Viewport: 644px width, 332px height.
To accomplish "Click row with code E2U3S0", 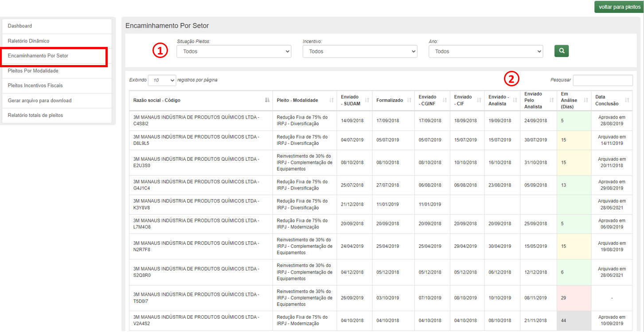I will pos(381,162).
